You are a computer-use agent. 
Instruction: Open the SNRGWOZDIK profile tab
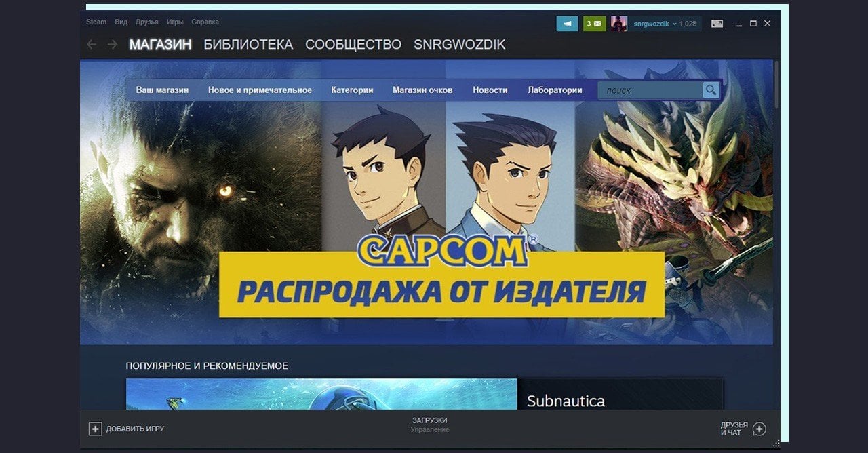pyautogui.click(x=460, y=45)
